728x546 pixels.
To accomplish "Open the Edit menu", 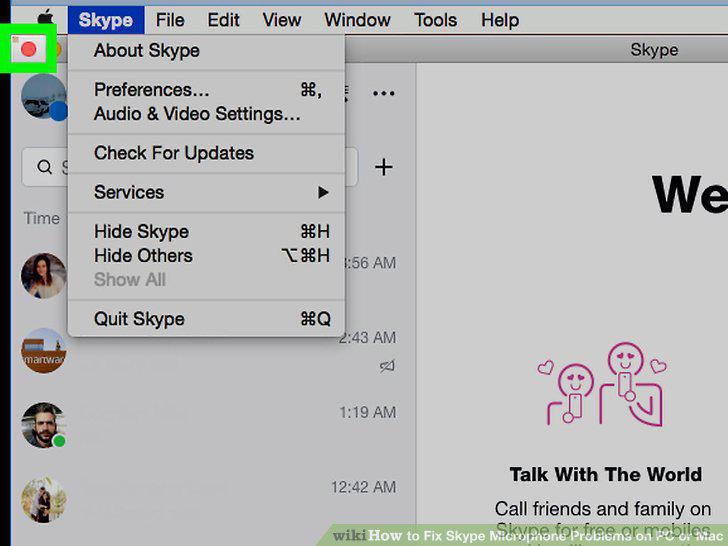I will point(223,20).
